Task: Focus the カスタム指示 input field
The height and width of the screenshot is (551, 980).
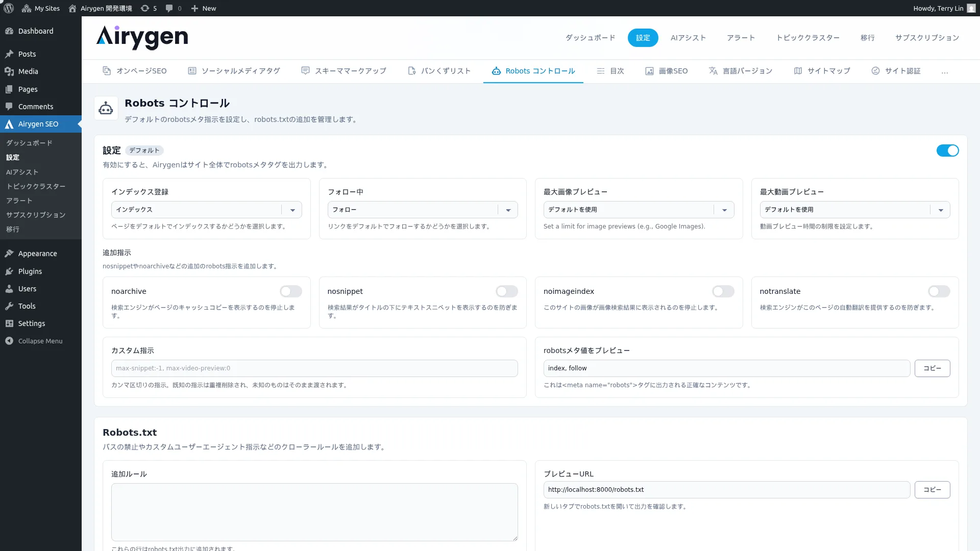Action: 314,368
